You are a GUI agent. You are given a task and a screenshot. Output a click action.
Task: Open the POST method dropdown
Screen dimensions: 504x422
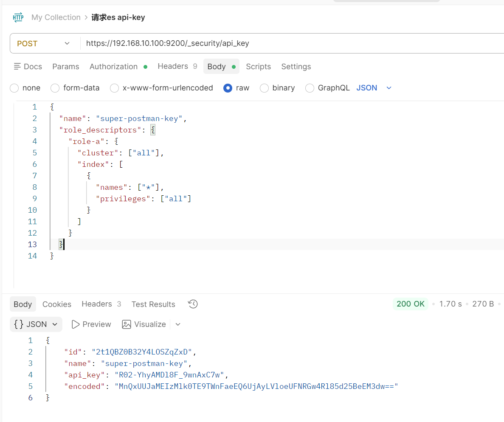point(43,43)
